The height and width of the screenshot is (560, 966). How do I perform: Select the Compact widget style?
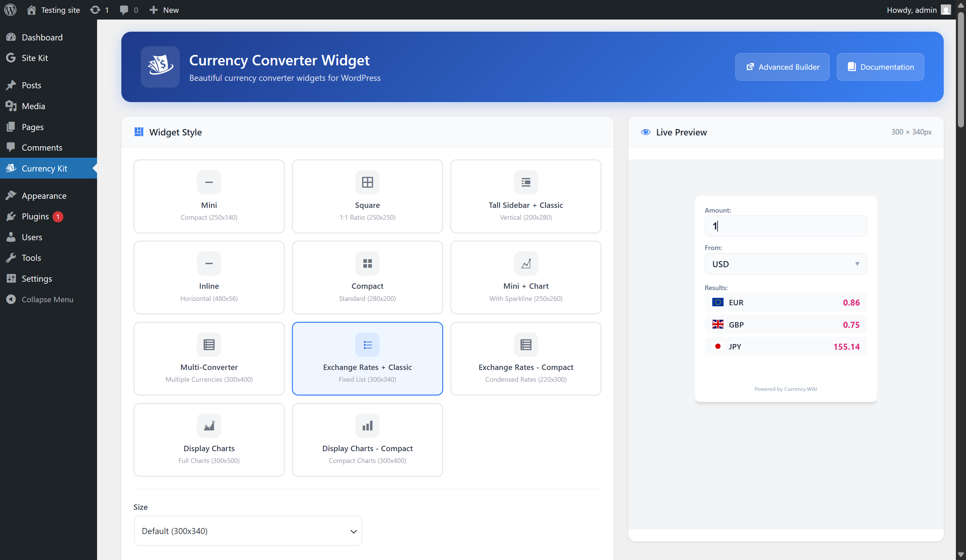coord(367,277)
